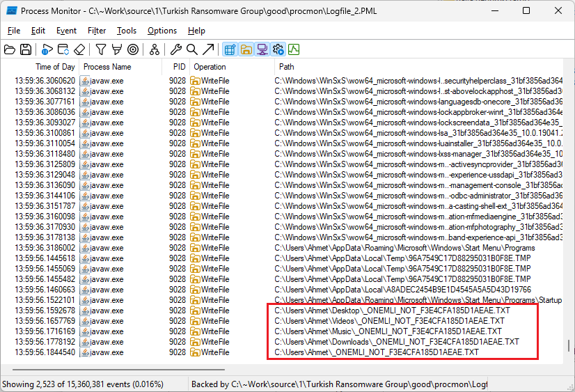Click the Open log file icon
Viewport: 575px width, 392px height.
(x=10, y=49)
